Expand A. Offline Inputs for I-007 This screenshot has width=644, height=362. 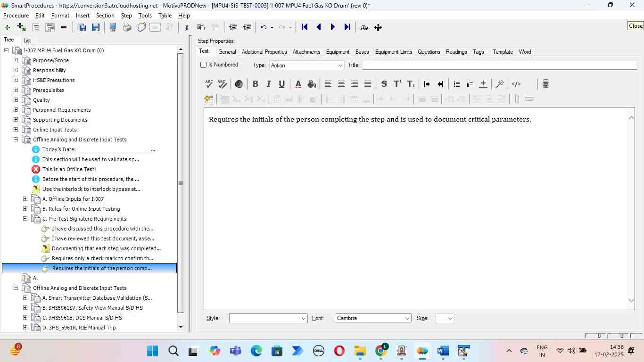[x=25, y=199]
